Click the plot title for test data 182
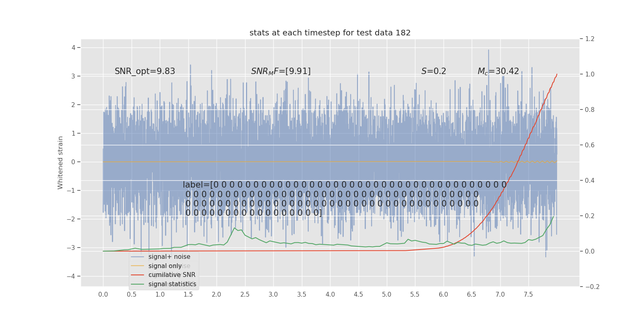This screenshot has height=322, width=644. point(330,33)
